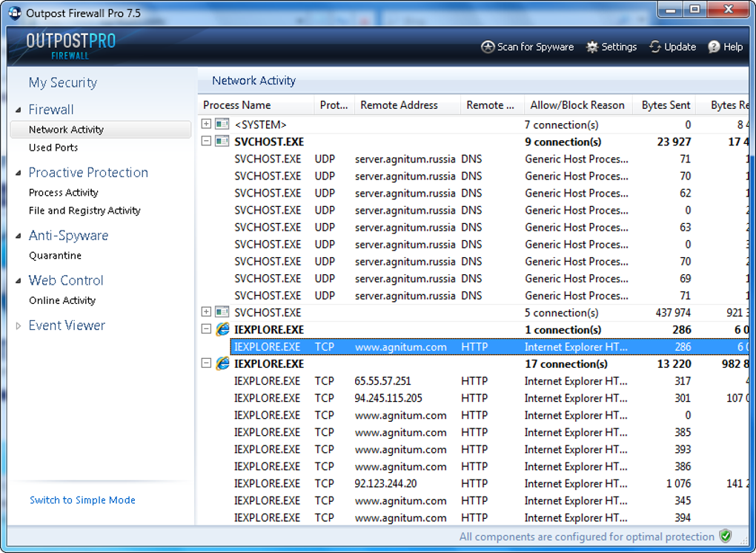Select highlighted IEXPLORE.EXE row sending 286 bytes

[489, 347]
